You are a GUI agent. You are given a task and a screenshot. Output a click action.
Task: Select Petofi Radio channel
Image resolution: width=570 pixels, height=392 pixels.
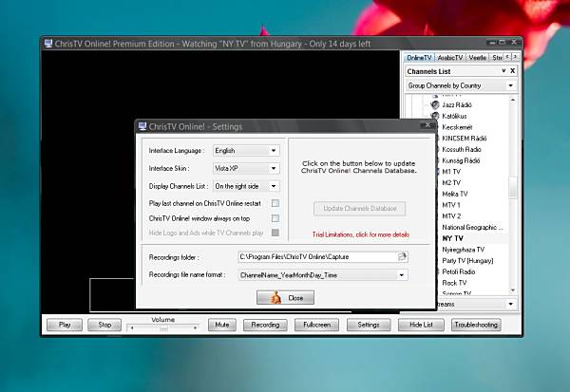click(x=459, y=271)
